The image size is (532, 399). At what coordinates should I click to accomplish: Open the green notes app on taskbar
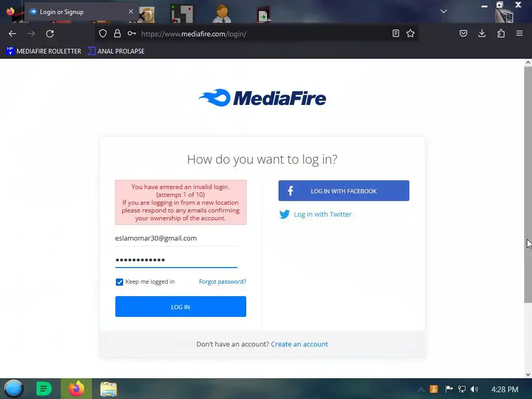44,389
